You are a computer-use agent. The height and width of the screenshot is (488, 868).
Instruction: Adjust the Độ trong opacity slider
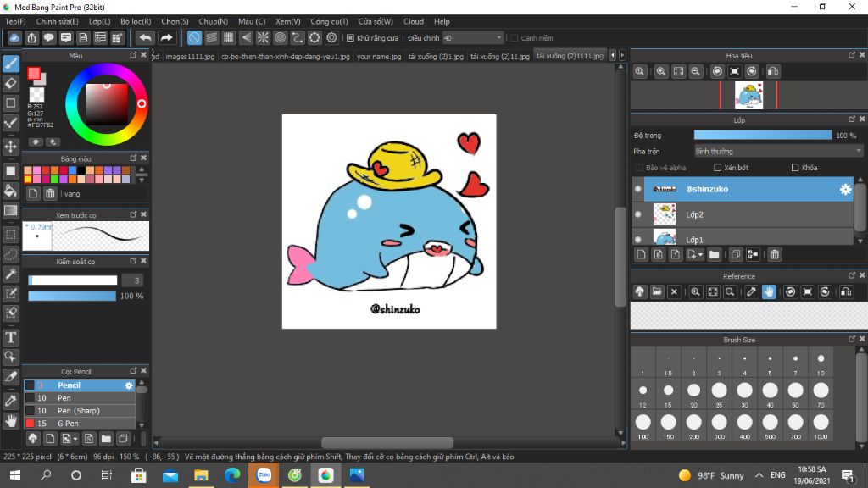pos(763,136)
